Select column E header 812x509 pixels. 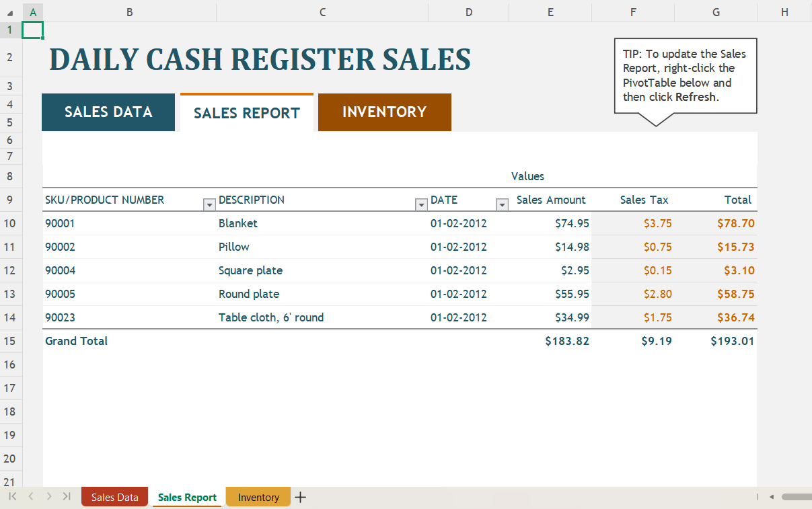coord(550,12)
